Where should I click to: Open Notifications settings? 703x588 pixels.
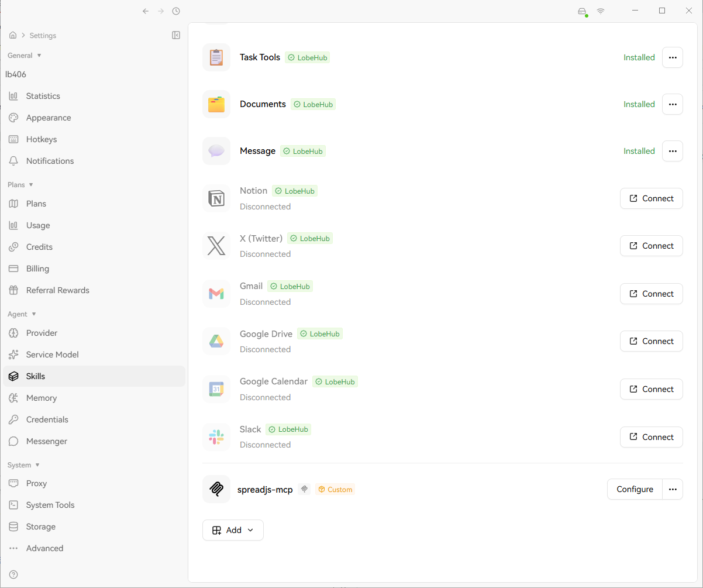pyautogui.click(x=94, y=161)
